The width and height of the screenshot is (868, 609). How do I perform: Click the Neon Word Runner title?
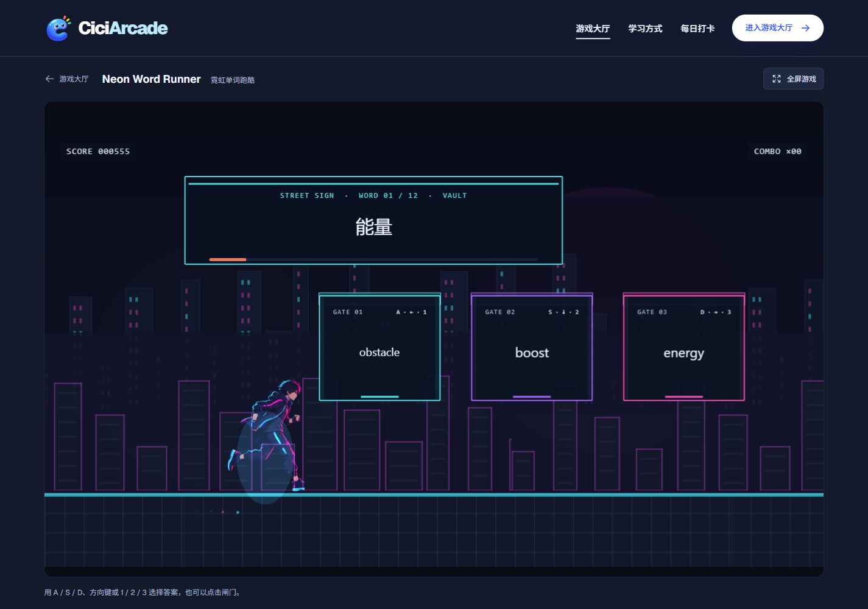[151, 79]
